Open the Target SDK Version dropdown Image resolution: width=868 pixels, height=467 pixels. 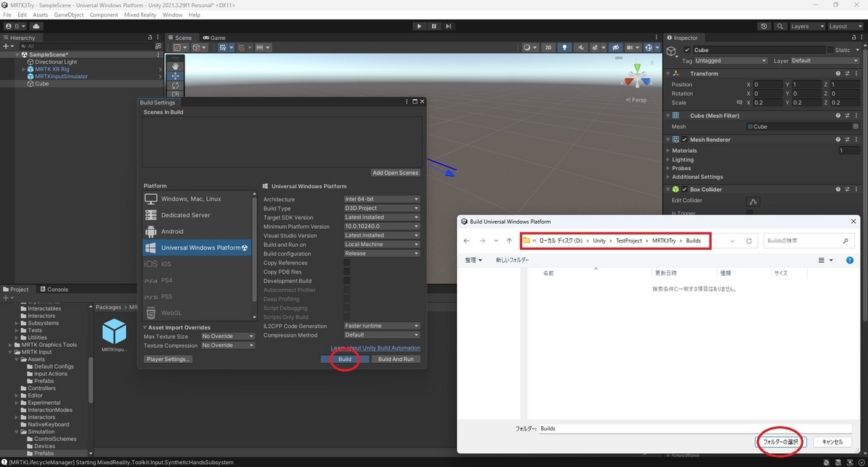pos(382,217)
